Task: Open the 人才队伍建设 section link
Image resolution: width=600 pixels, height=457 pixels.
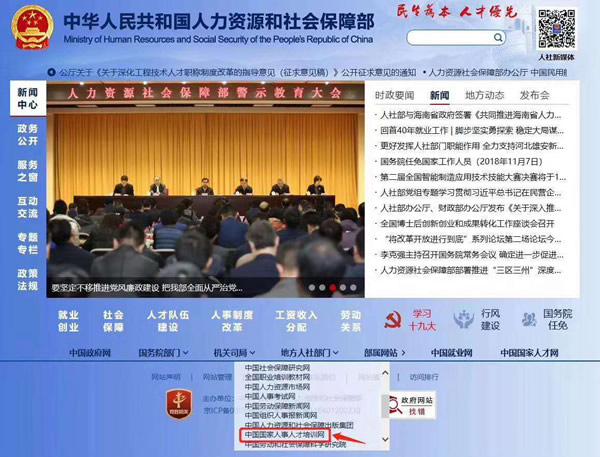Action: (168, 321)
